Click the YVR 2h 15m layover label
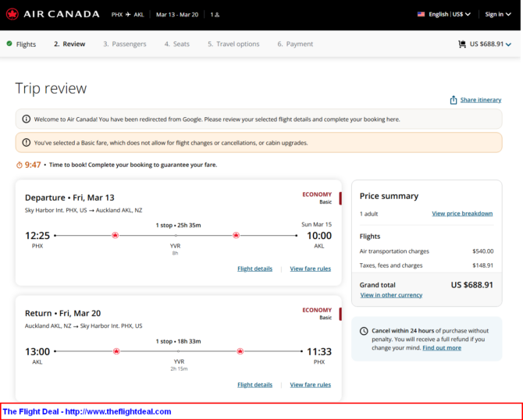The image size is (523, 420). tap(179, 365)
